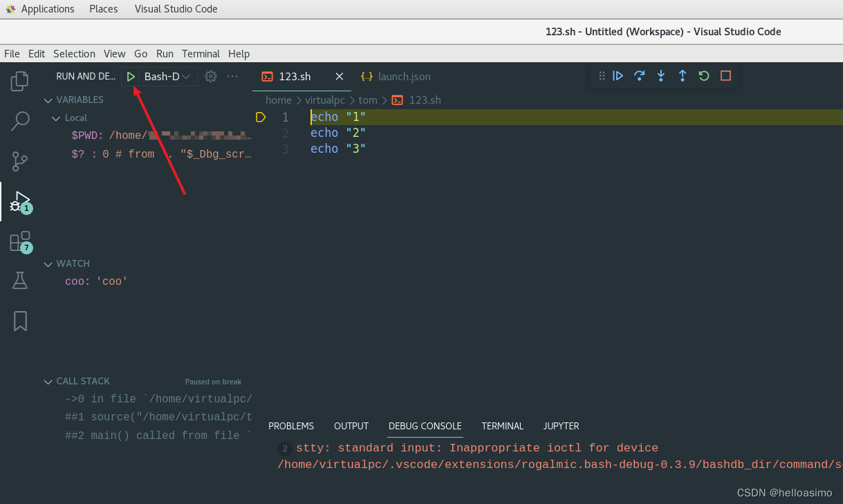843x504 pixels.
Task: Open Run and Debug more actions ellipsis
Action: (x=232, y=77)
